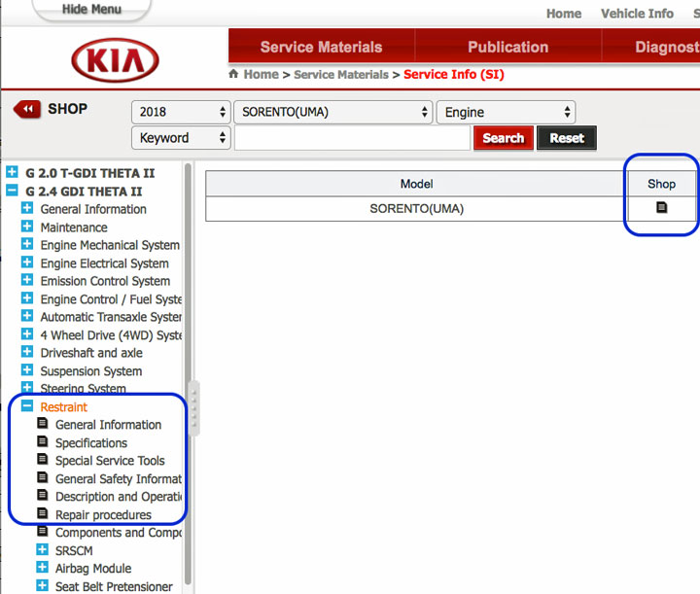Expand Engine Control / Fuel System
Viewport: 700px width, 594px height.
coord(27,298)
